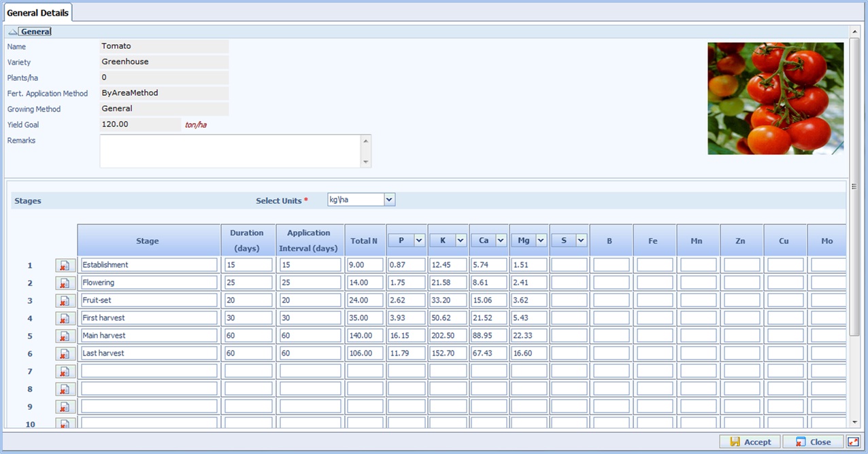The height and width of the screenshot is (454, 868).
Task: Click the expand window icon near Close
Action: (x=853, y=442)
